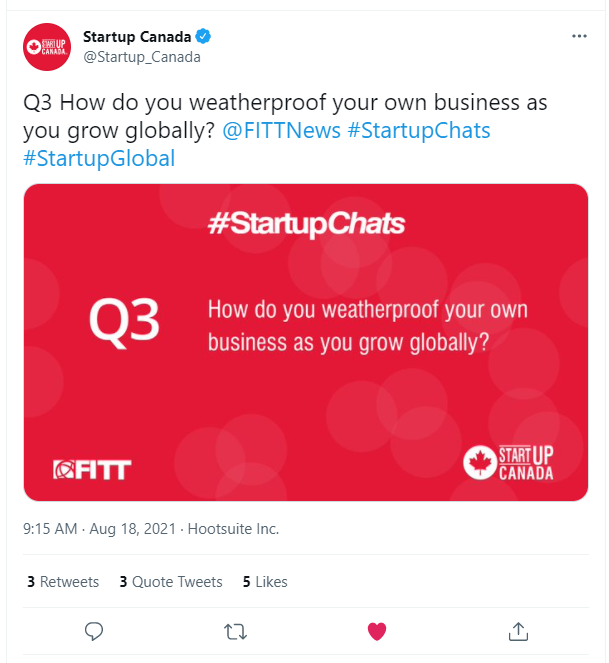Retweet using the arrows icon
The image size is (609, 663).
236,631
